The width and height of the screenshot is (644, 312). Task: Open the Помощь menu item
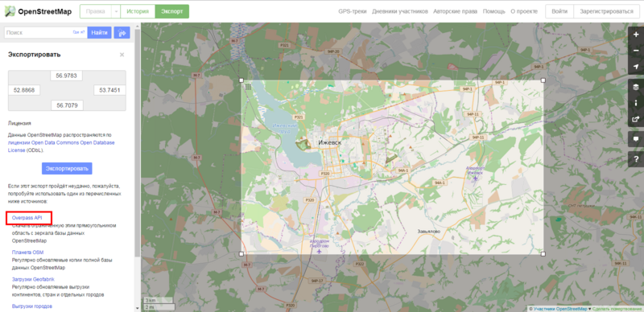(494, 11)
